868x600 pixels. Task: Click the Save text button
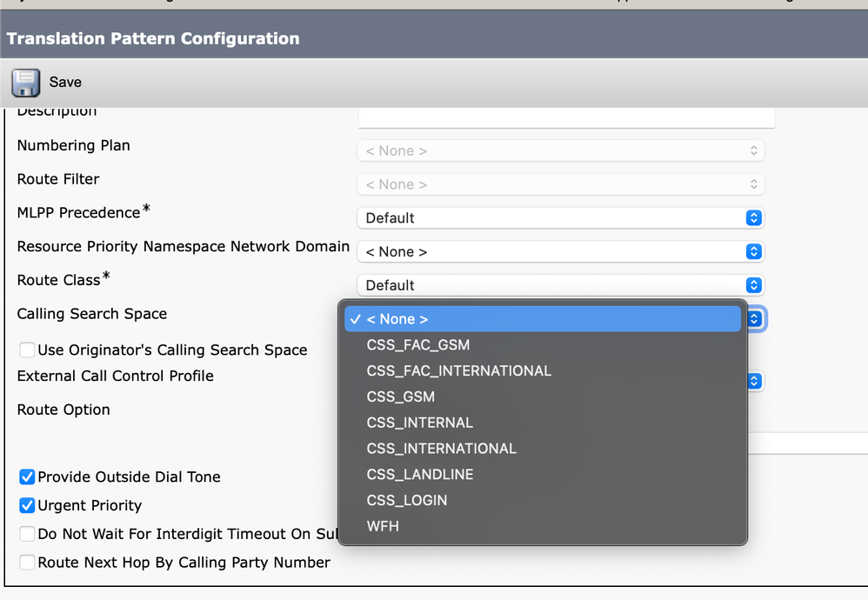[65, 82]
